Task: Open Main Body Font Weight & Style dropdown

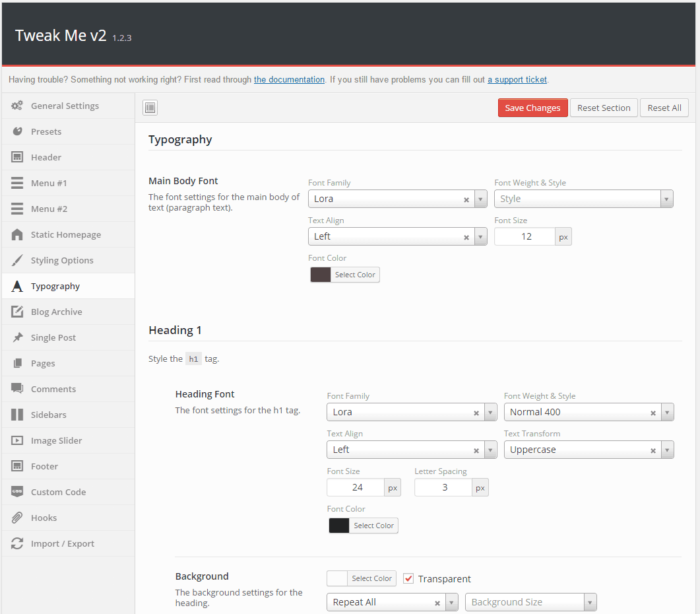Action: coord(583,199)
